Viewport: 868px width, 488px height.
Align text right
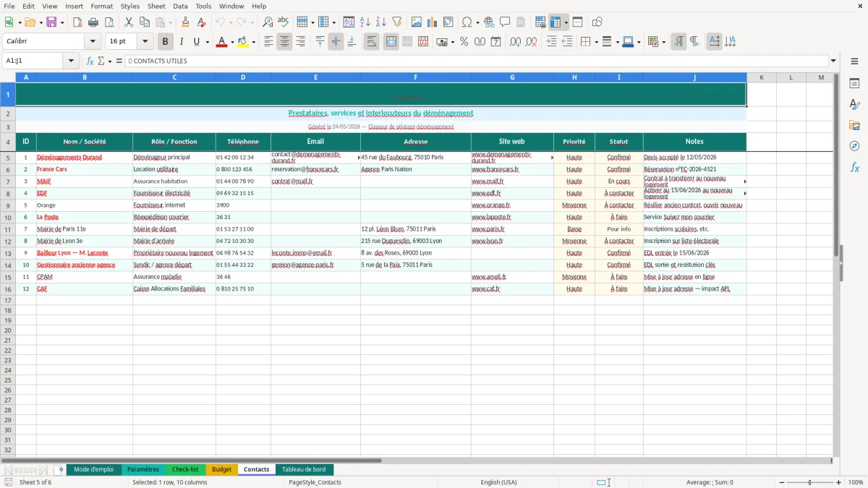[300, 42]
